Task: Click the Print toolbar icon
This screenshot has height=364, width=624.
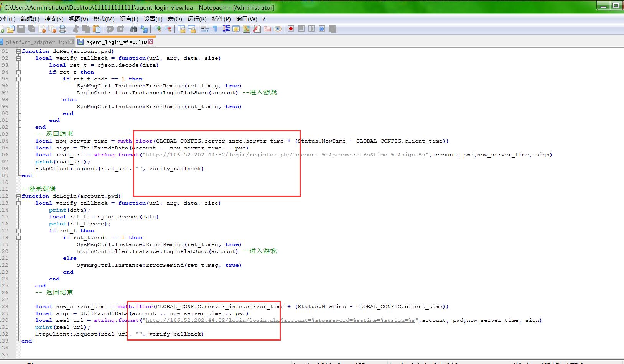Action: coord(63,29)
